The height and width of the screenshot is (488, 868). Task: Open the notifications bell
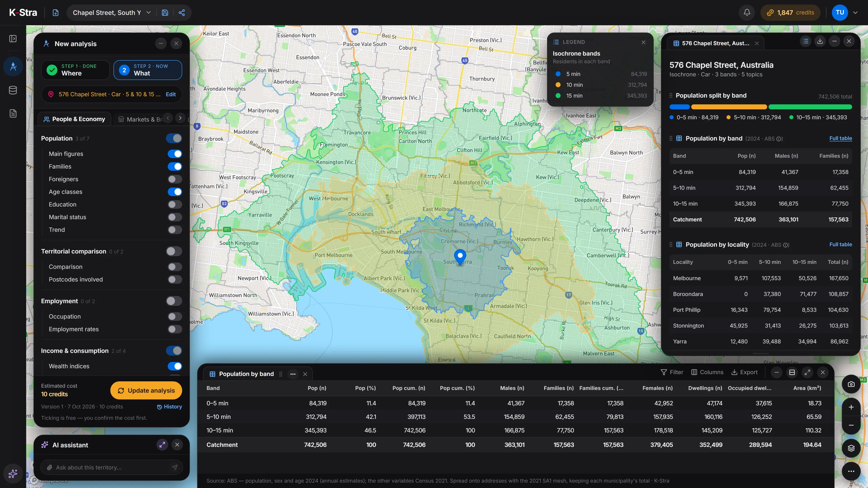747,12
